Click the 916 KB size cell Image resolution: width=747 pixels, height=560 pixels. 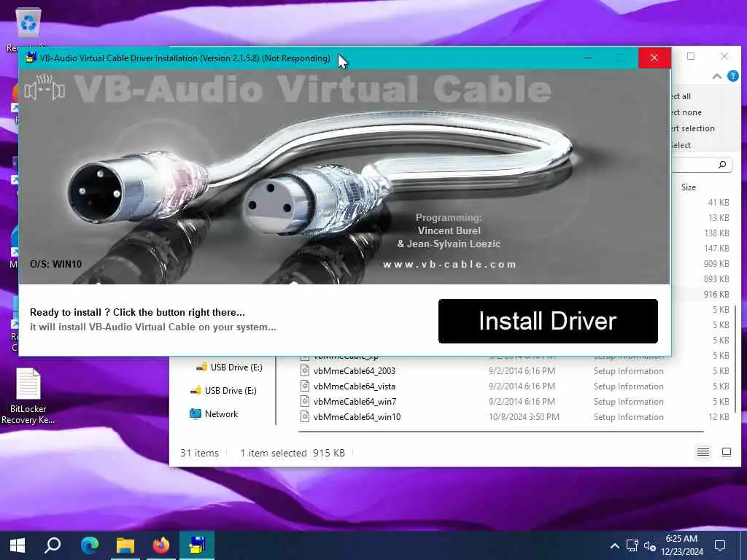click(716, 295)
